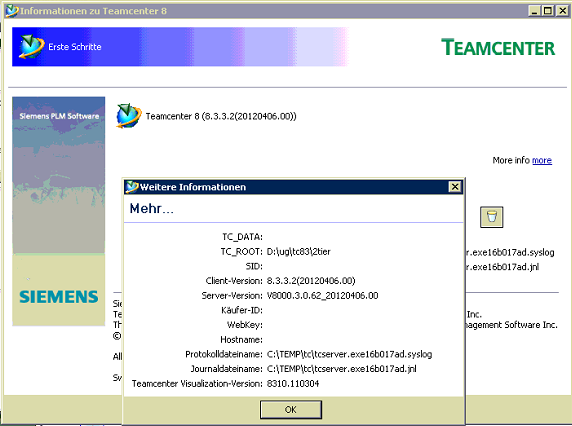Click the SID: label
The width and height of the screenshot is (572, 426).
(x=254, y=266)
